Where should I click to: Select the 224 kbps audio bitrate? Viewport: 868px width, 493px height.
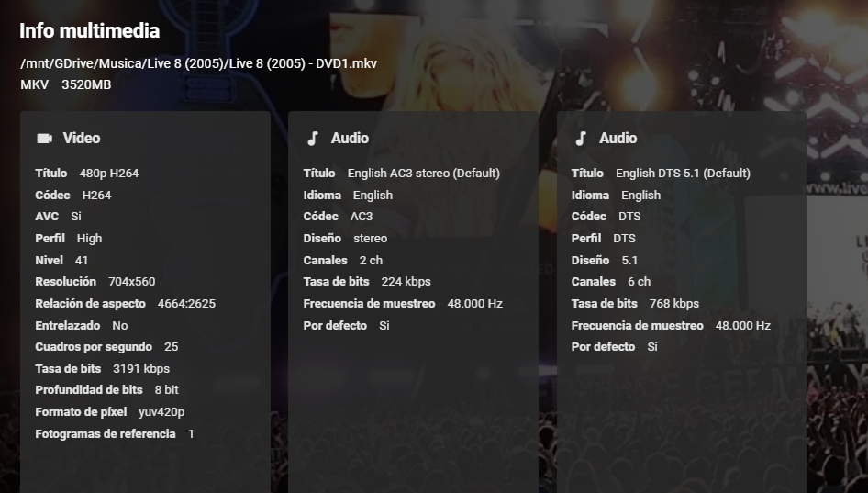(x=406, y=282)
